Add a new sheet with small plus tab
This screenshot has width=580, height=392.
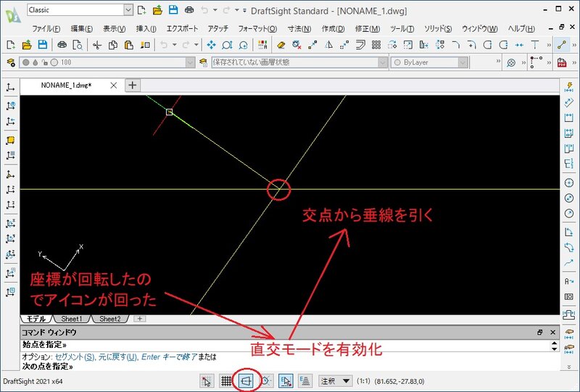(139, 319)
